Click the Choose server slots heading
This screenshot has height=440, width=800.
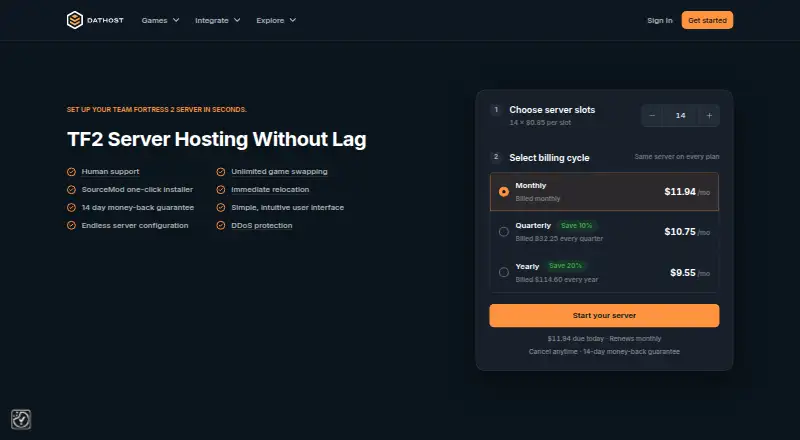pos(552,110)
